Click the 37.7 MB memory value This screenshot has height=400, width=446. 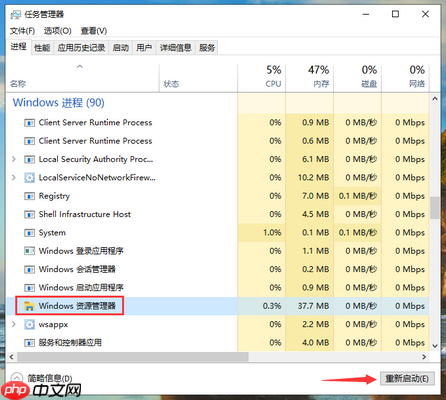313,306
